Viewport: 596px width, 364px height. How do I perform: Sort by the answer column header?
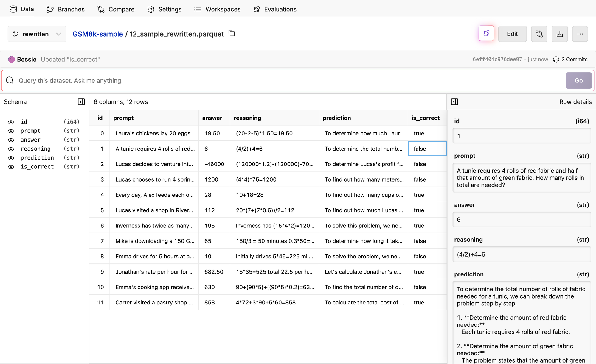[212, 118]
